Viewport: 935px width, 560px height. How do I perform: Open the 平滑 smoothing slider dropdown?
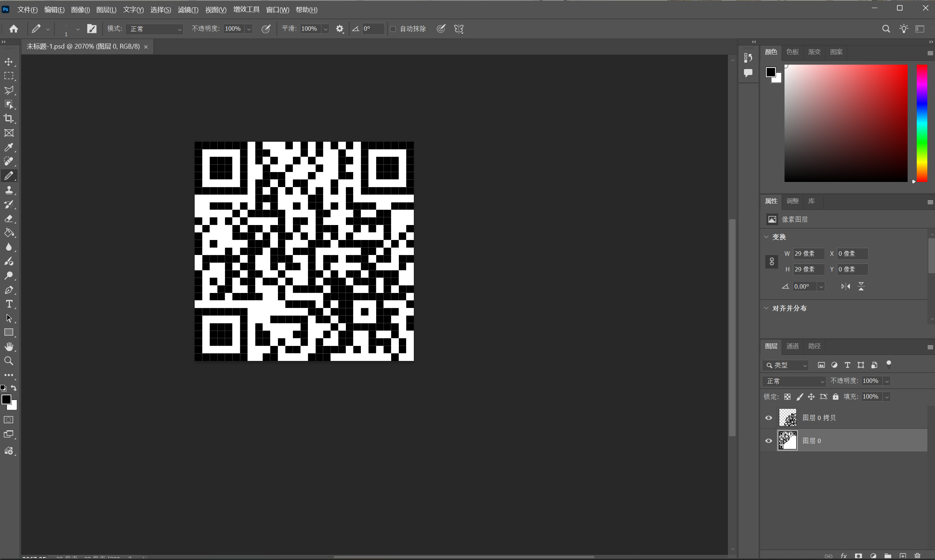tap(325, 29)
